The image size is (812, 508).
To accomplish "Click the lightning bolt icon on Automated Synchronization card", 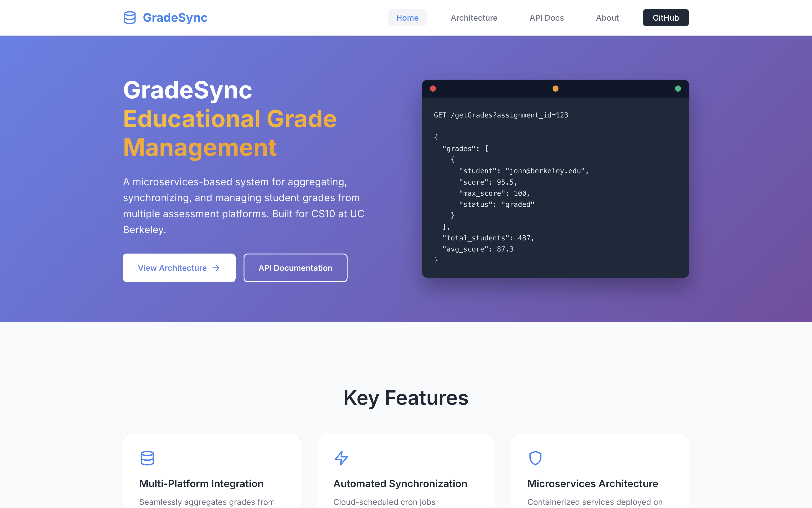I will (x=341, y=458).
